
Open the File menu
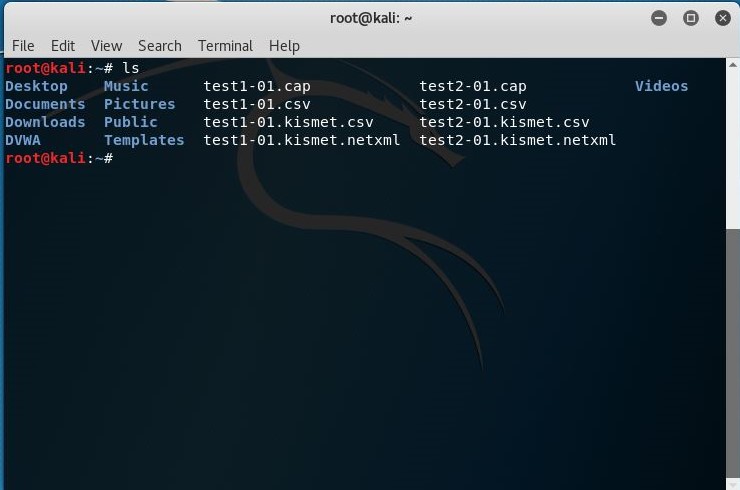tap(23, 46)
